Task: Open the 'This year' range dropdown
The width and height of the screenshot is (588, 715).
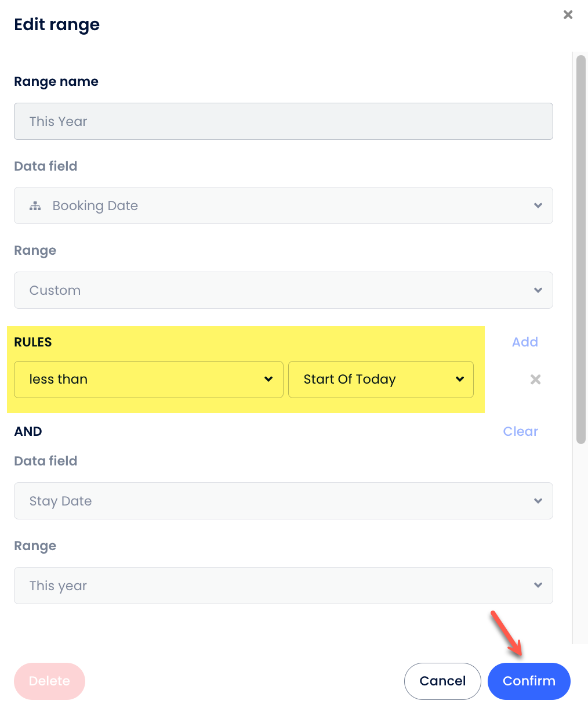Action: tap(283, 586)
